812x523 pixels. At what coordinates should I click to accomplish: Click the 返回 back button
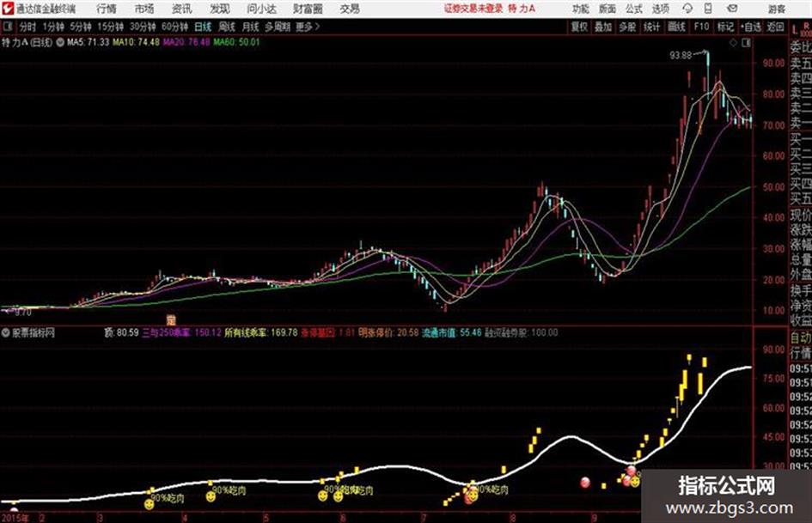pos(775,27)
